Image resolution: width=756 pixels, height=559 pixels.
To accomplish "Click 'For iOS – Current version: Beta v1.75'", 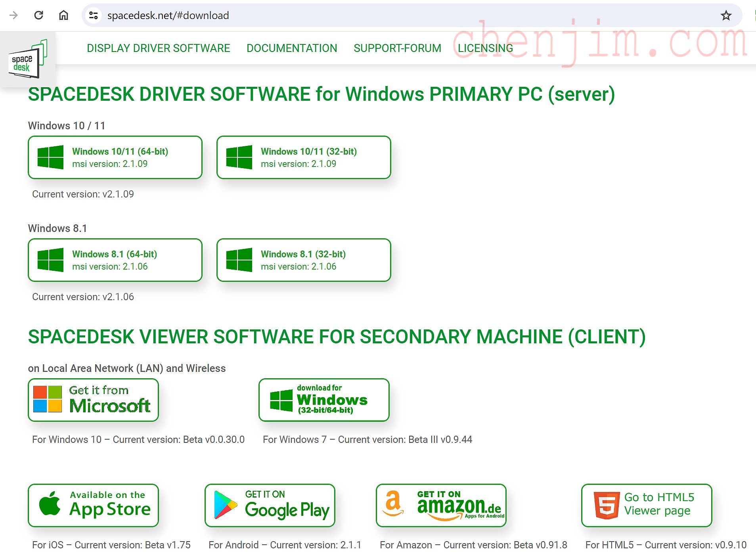I will coord(111,545).
